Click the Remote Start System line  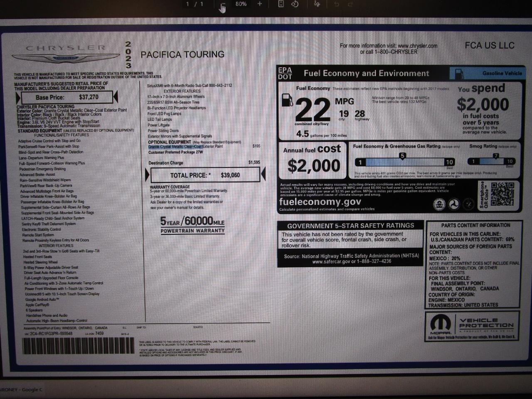[38, 235]
